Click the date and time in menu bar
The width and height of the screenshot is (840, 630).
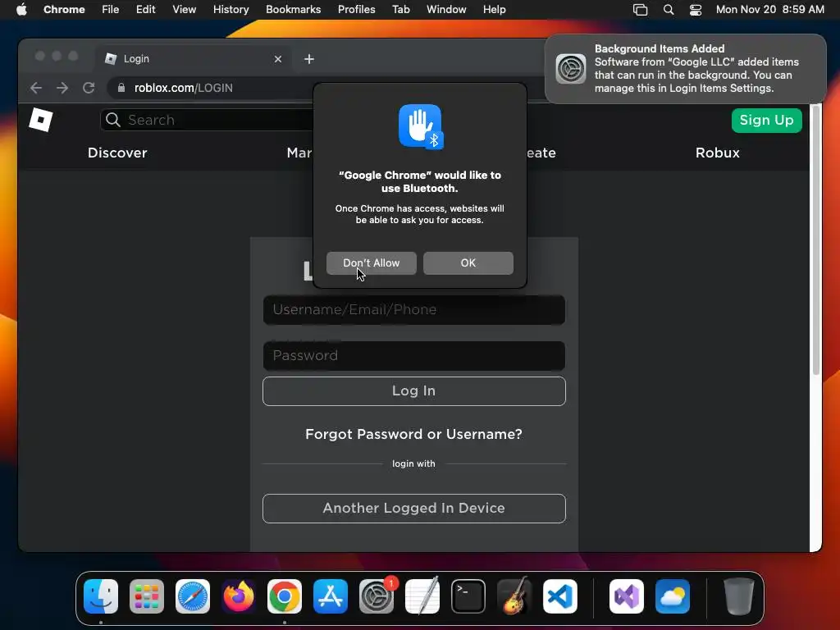(x=769, y=10)
